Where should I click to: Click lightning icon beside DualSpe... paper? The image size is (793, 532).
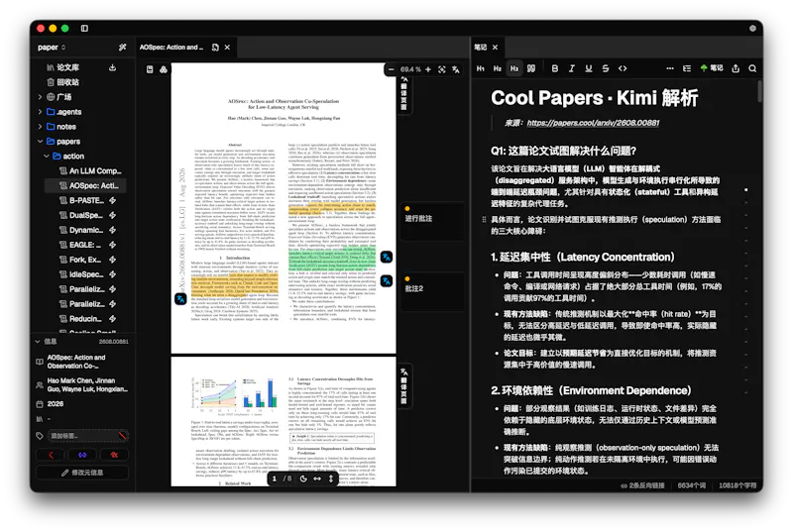point(112,215)
